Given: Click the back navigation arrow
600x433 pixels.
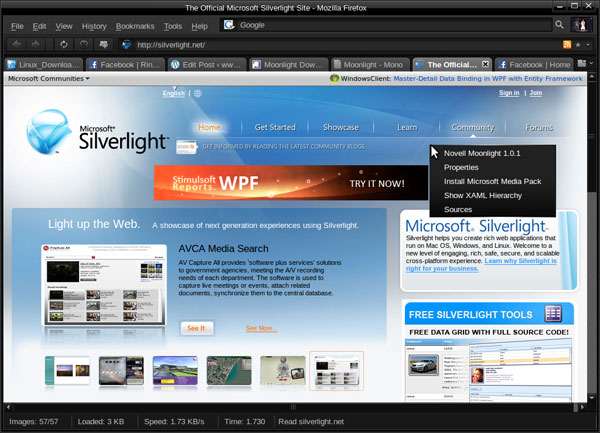Looking at the screenshot, I should click(18, 45).
